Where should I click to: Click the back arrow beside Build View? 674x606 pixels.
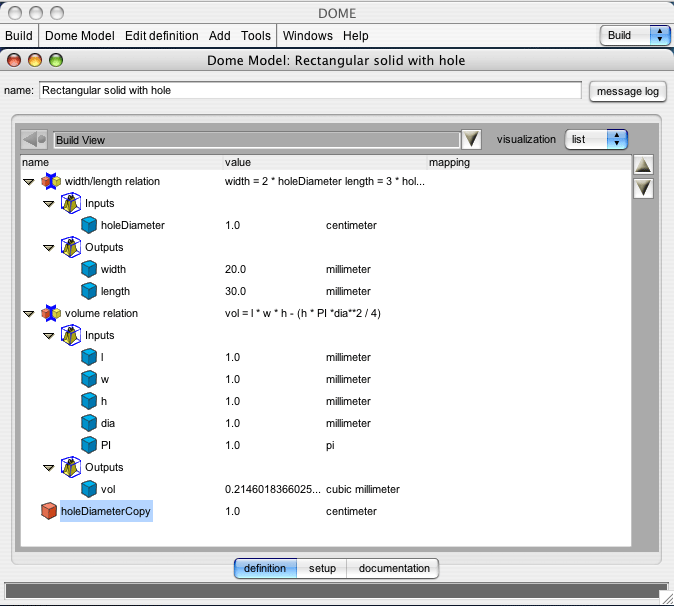coord(34,140)
